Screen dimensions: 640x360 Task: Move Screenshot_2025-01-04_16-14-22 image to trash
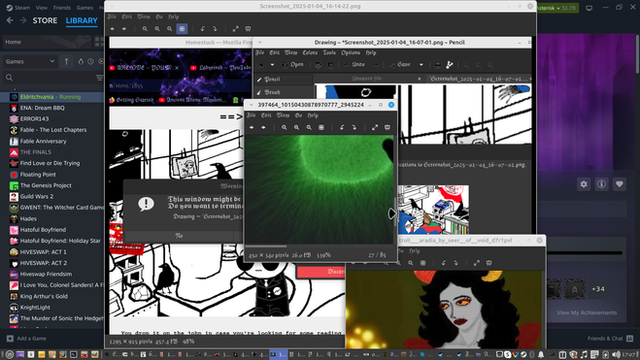(x=248, y=29)
